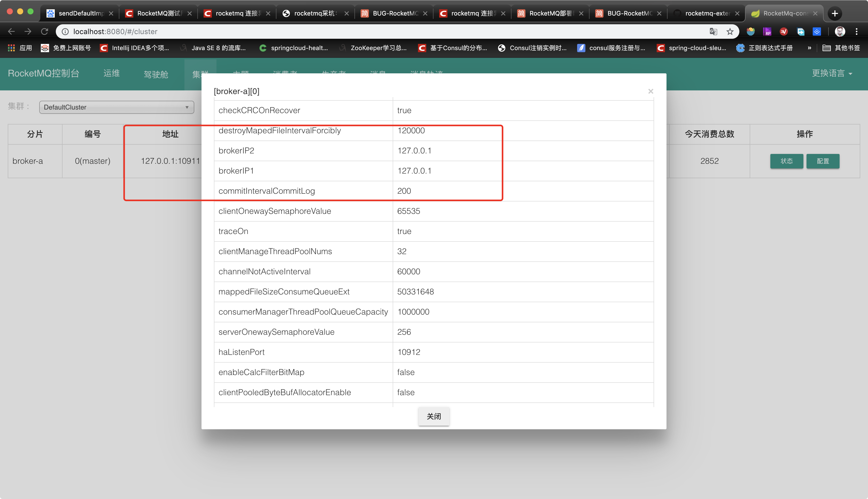Click the browser forward arrow

[28, 32]
